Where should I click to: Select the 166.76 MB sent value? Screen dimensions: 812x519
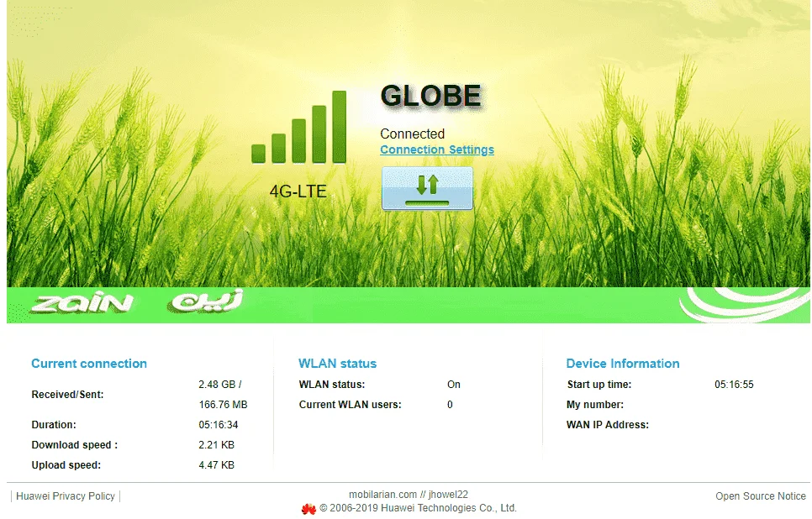(224, 405)
